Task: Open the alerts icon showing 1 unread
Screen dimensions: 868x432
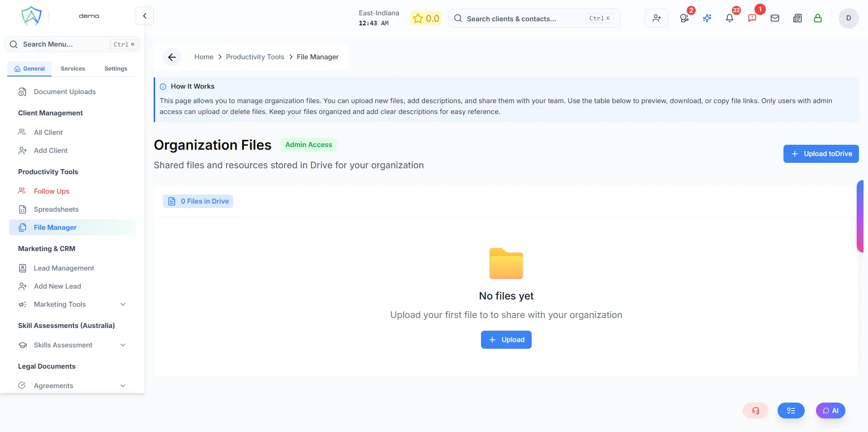Action: [x=753, y=18]
